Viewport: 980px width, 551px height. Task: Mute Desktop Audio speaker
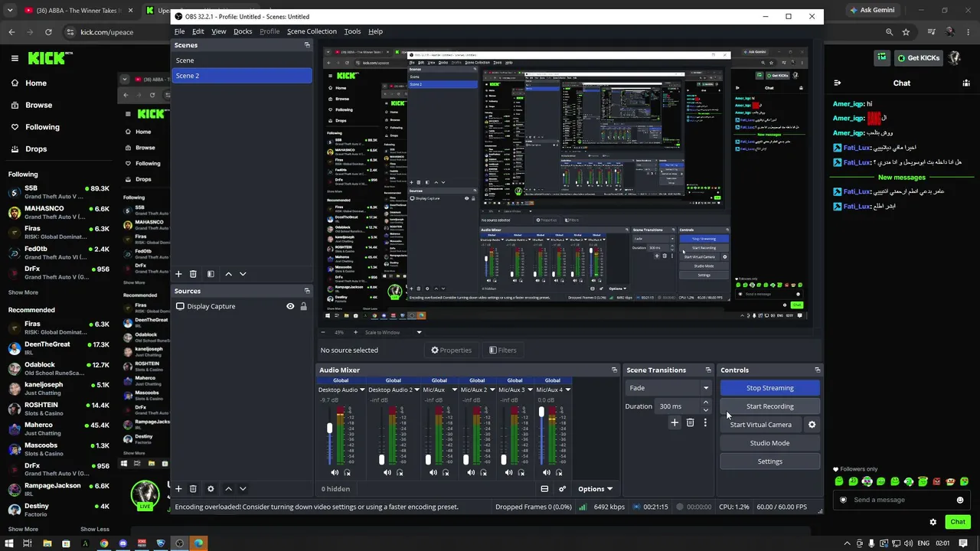tap(335, 473)
